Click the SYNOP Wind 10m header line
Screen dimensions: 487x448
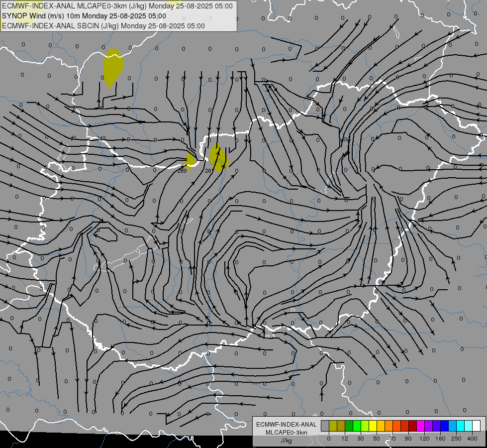(84, 16)
